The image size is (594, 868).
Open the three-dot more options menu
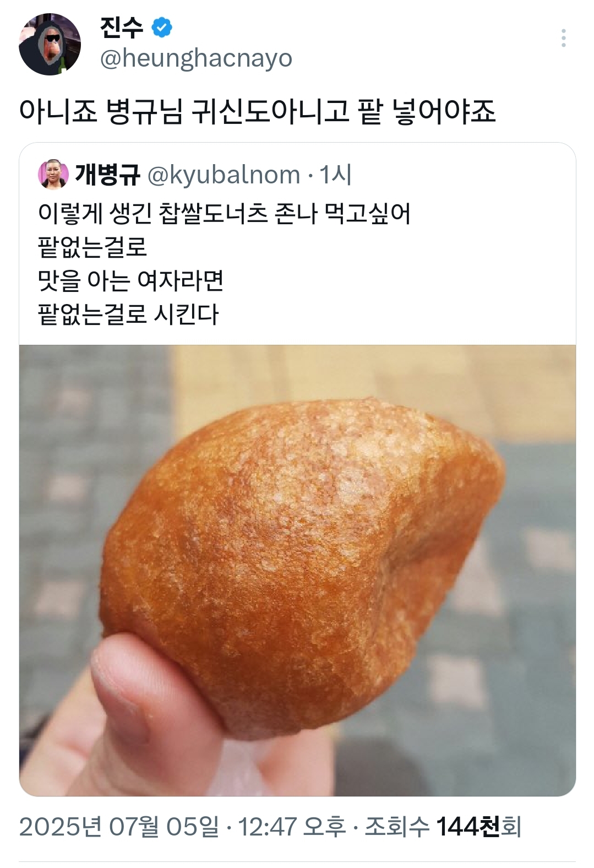pos(563,38)
